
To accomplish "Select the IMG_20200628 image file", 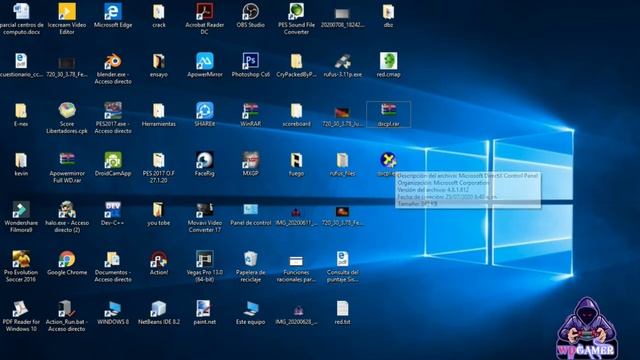I will coord(296,315).
